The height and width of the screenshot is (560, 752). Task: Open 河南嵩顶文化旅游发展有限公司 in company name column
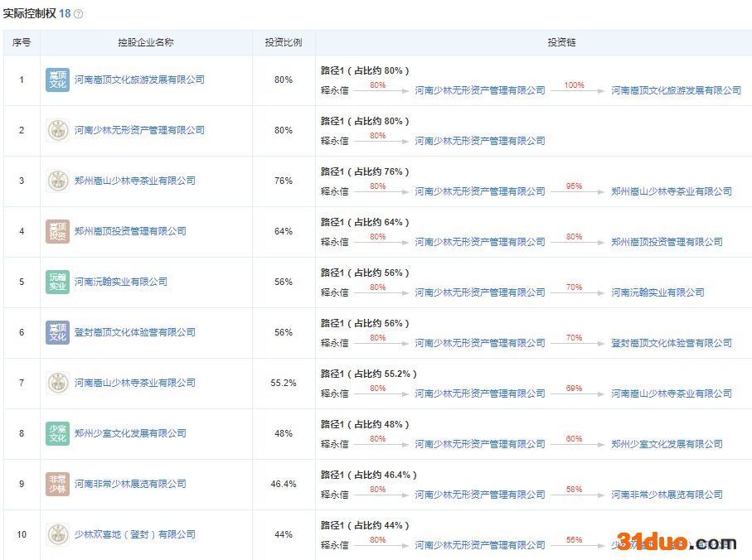pyautogui.click(x=139, y=80)
